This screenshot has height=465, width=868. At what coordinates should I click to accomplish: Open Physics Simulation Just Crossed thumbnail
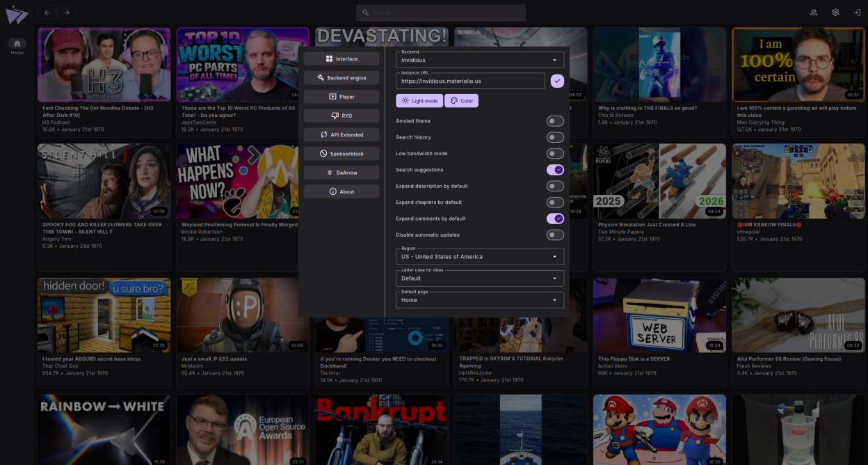pos(659,181)
